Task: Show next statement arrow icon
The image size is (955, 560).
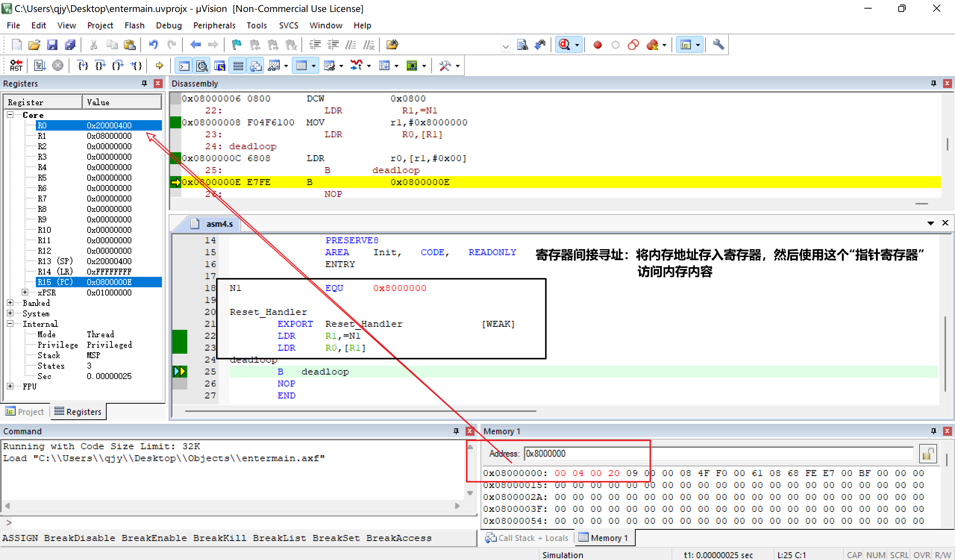Action: [159, 66]
